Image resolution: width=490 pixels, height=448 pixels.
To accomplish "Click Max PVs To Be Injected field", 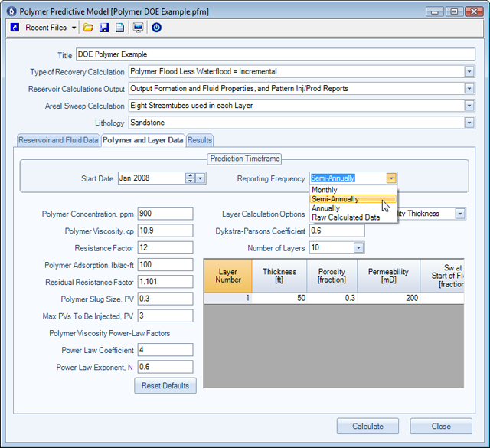I will pos(165,316).
